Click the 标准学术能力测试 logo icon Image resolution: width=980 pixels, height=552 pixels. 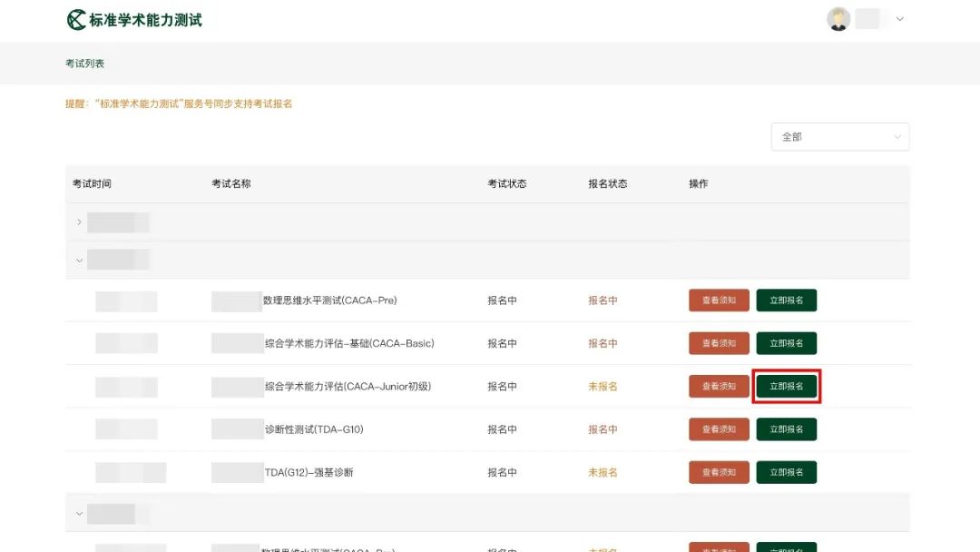click(75, 20)
